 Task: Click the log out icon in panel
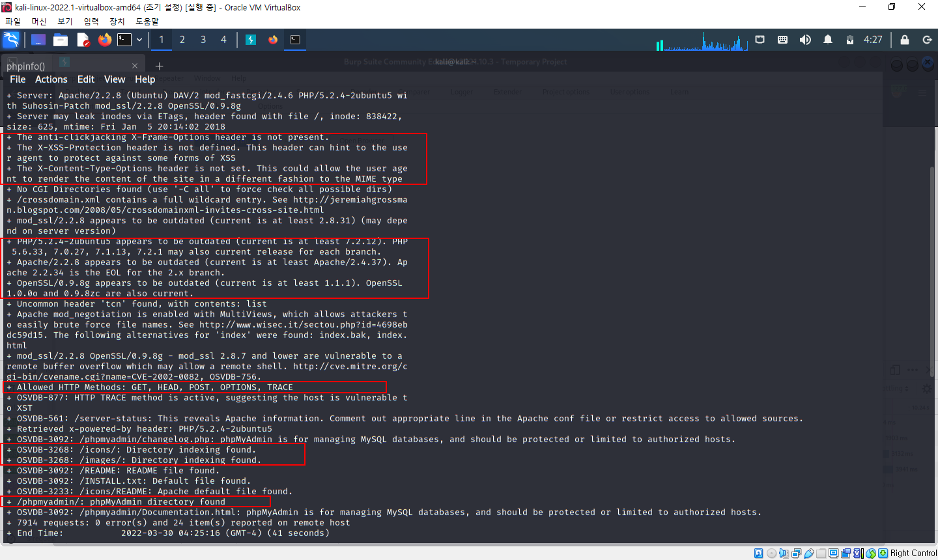click(x=927, y=40)
